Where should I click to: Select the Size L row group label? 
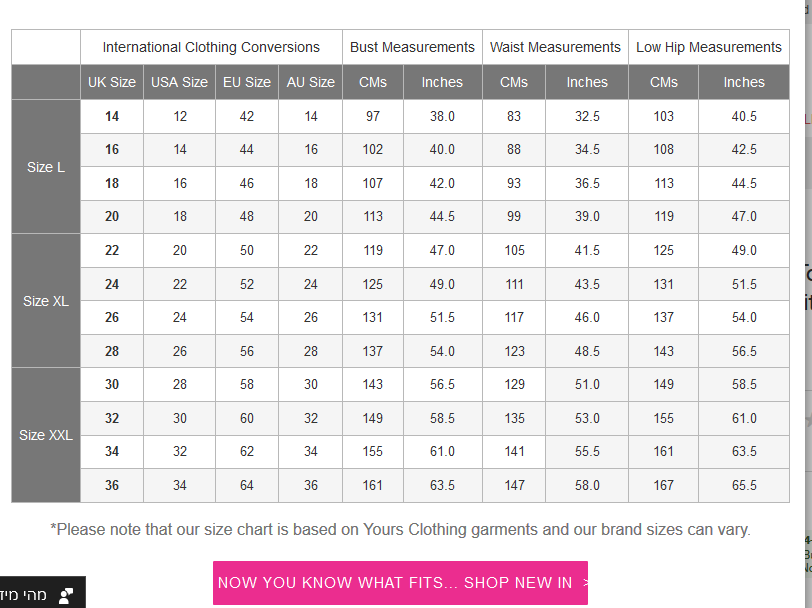click(x=46, y=167)
